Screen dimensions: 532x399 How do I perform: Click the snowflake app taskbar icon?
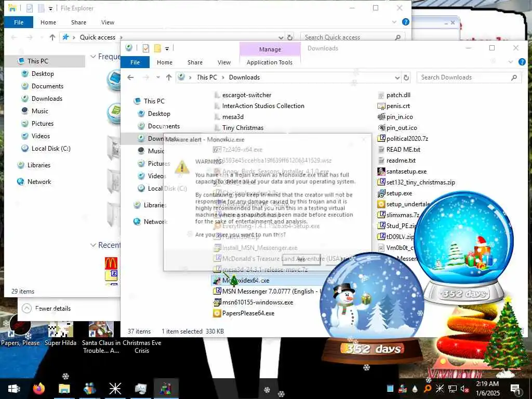[x=115, y=389]
